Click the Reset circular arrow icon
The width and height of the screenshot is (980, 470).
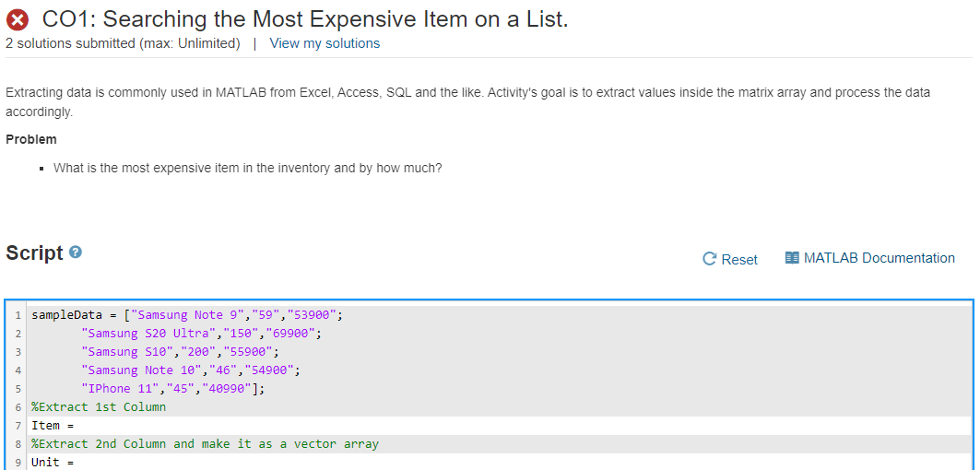(x=709, y=259)
